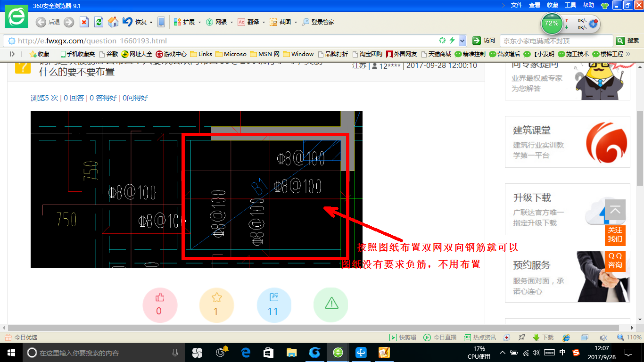The height and width of the screenshot is (362, 644).
Task: Expand the 截图 dropdown arrow
Action: coord(296,22)
